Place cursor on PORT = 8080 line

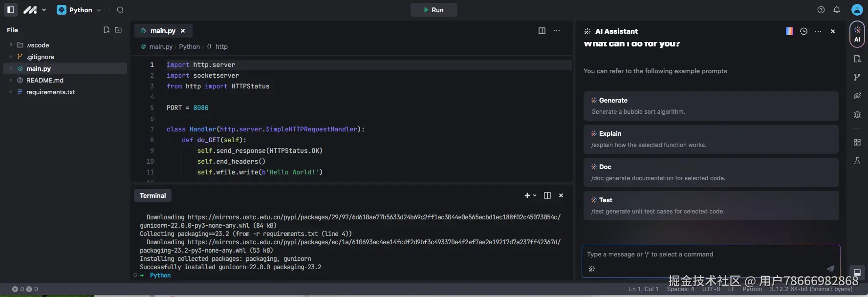click(x=188, y=107)
